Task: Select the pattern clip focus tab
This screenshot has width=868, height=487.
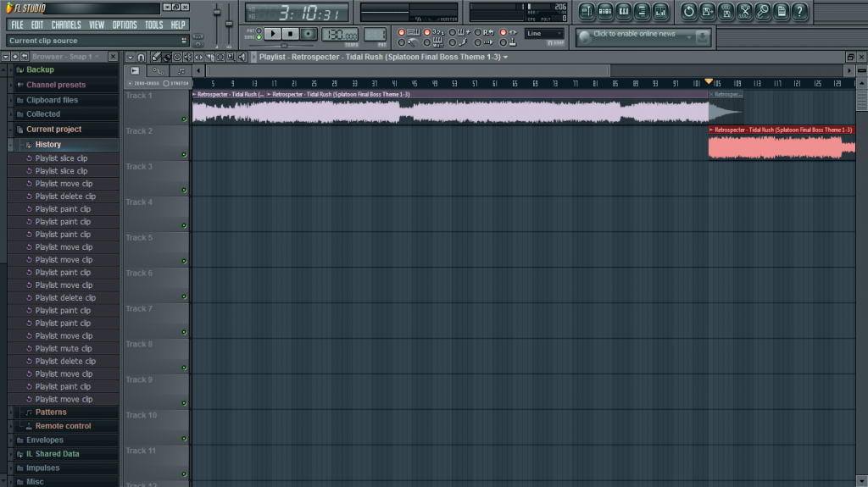Action: point(181,71)
